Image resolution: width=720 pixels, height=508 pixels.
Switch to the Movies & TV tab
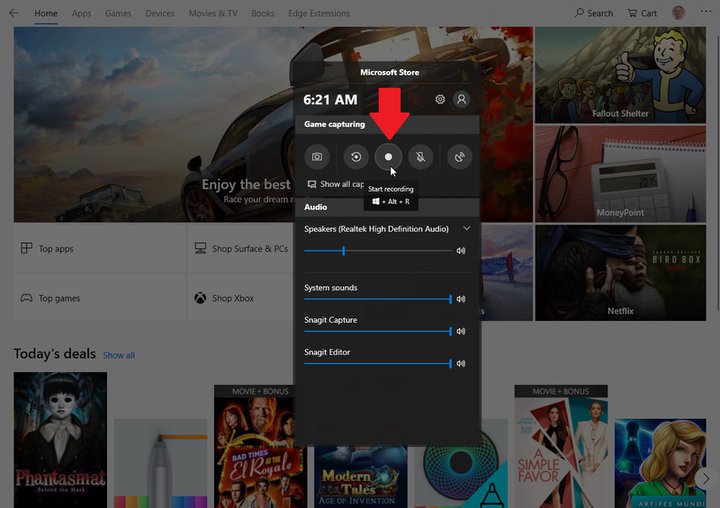[213, 13]
